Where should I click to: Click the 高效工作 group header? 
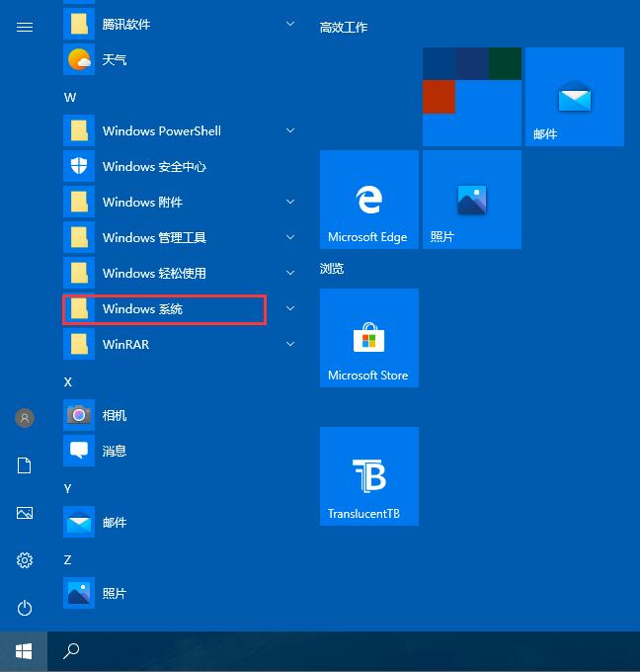tap(344, 28)
